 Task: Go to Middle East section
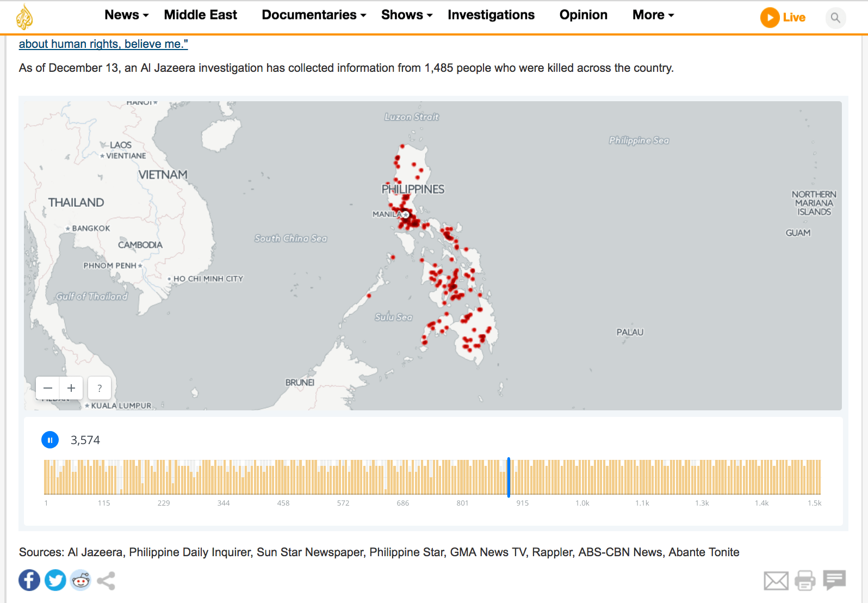[x=200, y=15]
